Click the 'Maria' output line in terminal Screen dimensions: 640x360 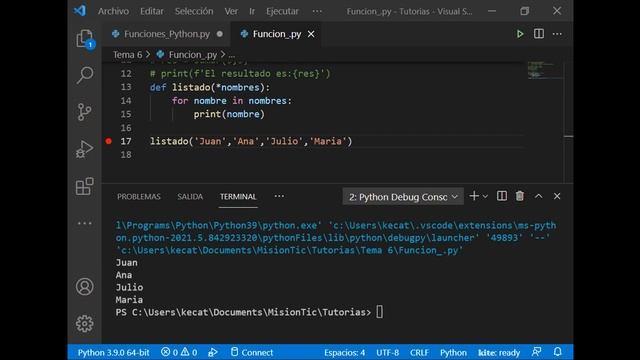pyautogui.click(x=129, y=300)
